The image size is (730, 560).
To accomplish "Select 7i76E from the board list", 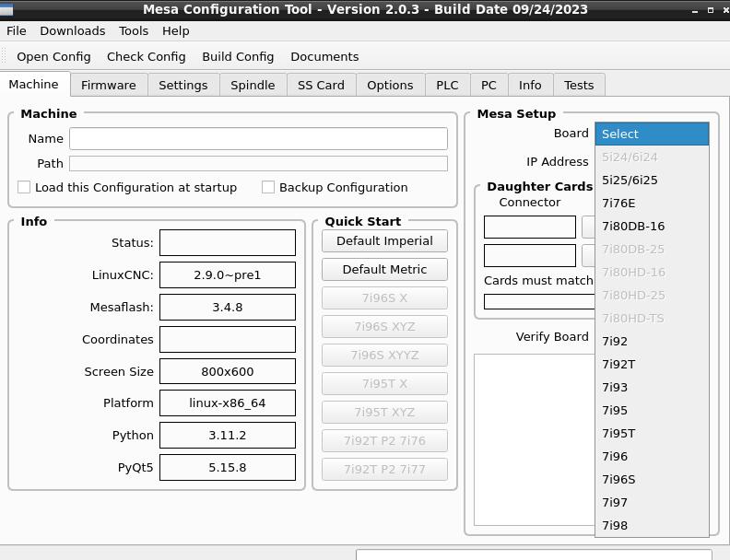I will [652, 204].
